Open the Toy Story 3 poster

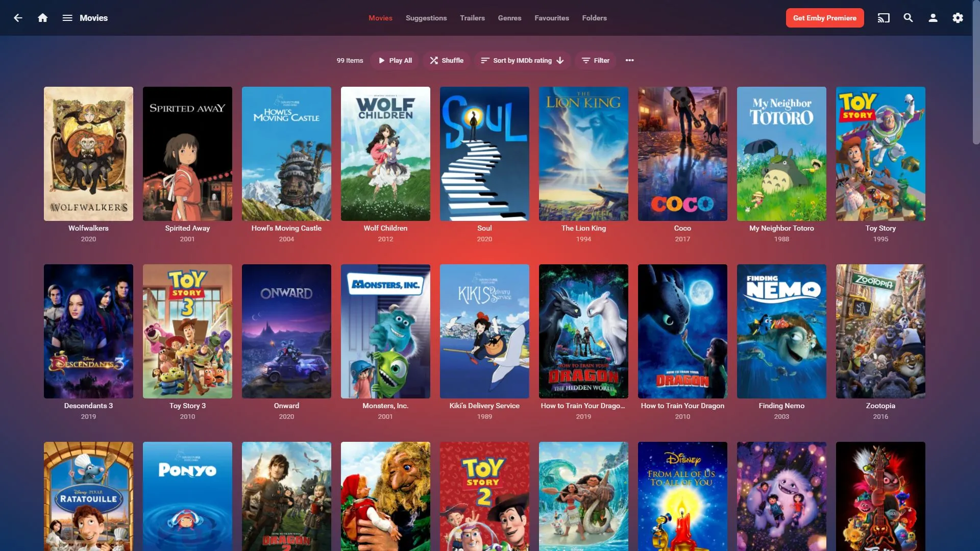(x=187, y=331)
